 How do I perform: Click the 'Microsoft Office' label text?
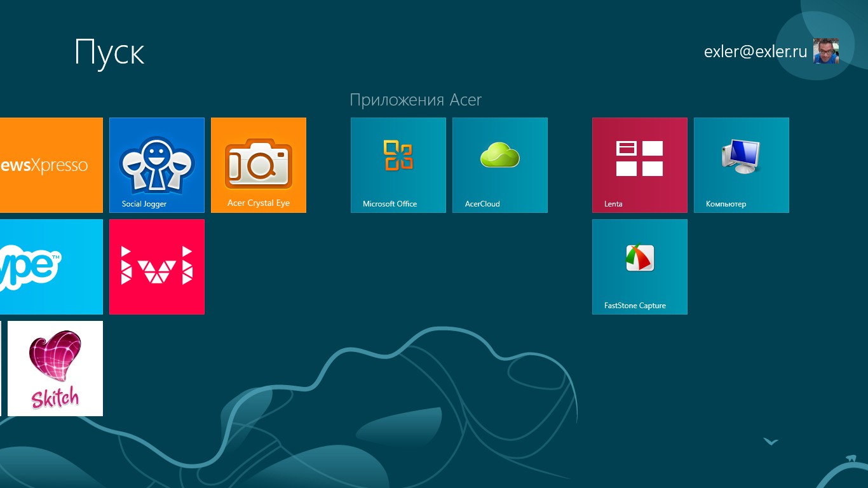coord(390,204)
